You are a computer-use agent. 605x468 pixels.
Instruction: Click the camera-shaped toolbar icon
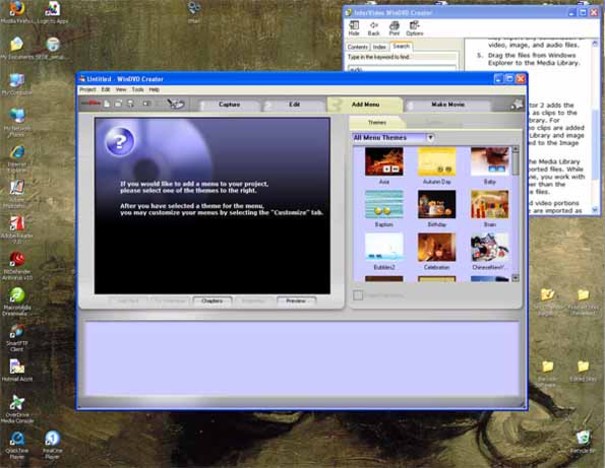(x=147, y=104)
